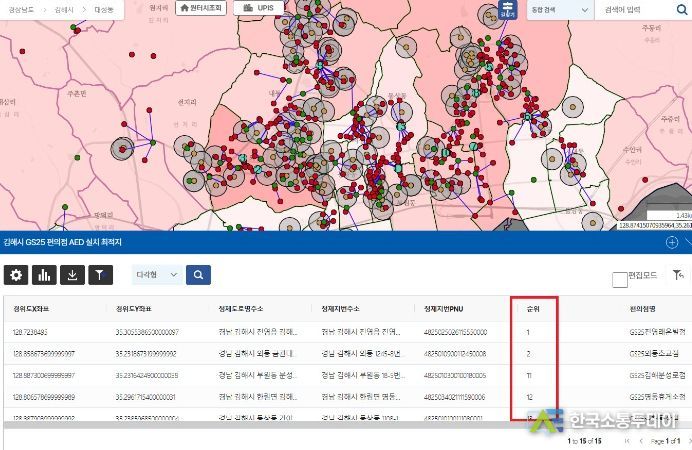Select rank cell 11
This screenshot has width=692, height=450.
(x=529, y=375)
